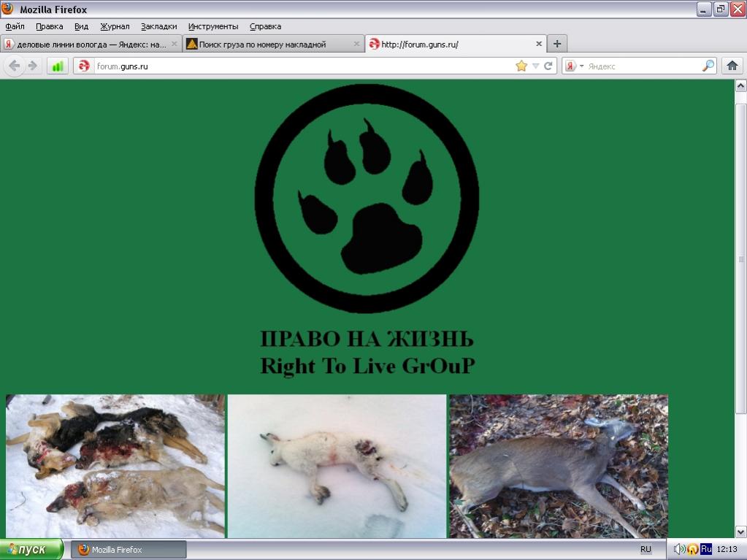Open the RU language bar switcher
This screenshot has height=560, width=747.
coord(646,549)
